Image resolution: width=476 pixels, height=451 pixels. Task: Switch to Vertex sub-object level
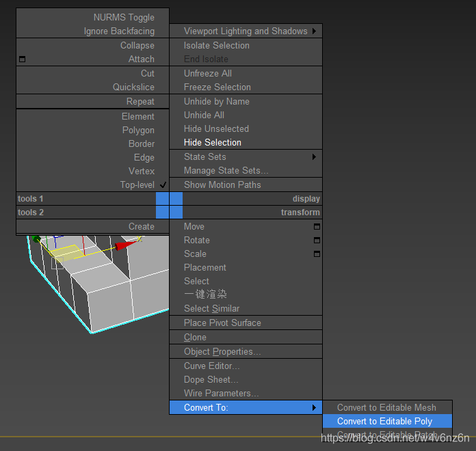pos(142,171)
